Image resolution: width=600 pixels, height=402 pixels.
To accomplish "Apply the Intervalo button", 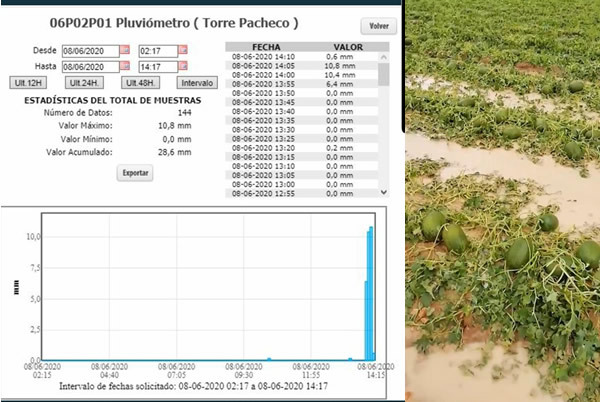I will tap(196, 82).
